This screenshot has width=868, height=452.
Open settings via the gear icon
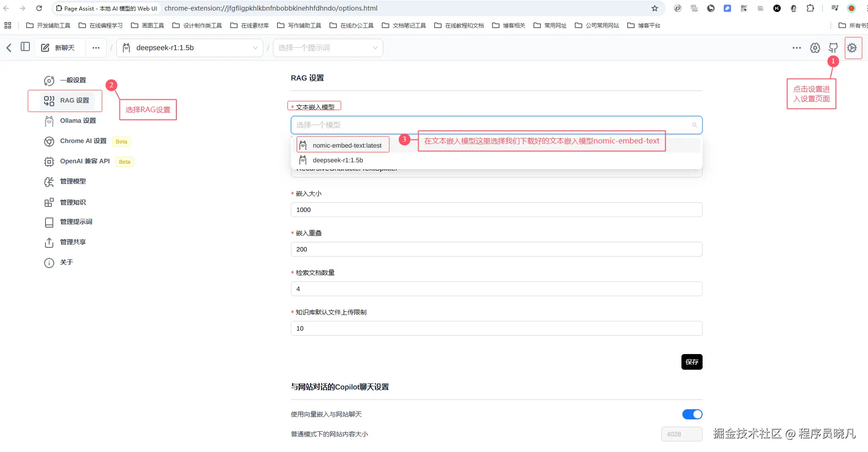(x=852, y=47)
